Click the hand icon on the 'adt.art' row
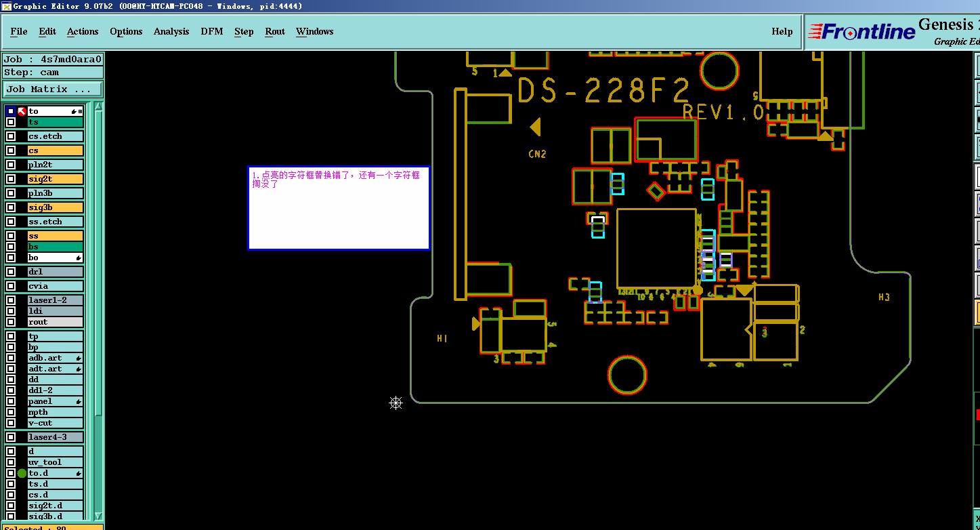 click(79, 369)
